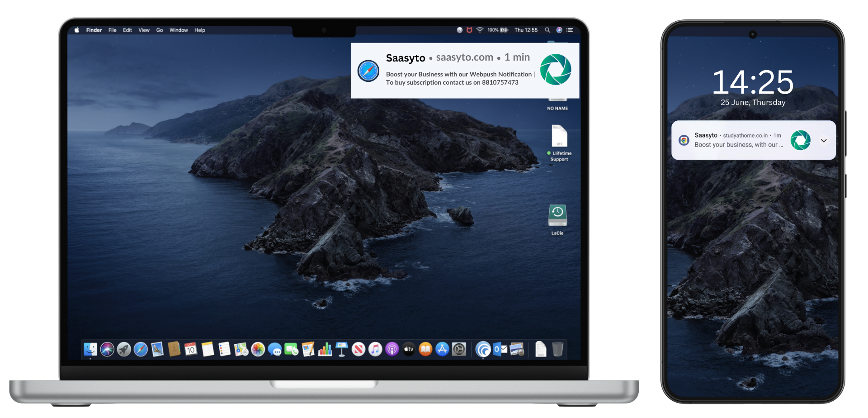Click Saasyto green logo in Mac notification
Screen dimensions: 868x418
pyautogui.click(x=556, y=69)
